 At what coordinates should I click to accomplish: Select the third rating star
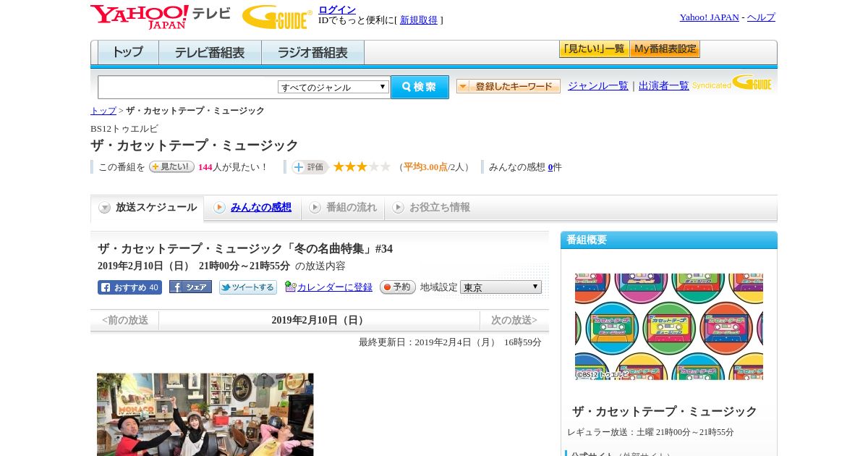[362, 167]
